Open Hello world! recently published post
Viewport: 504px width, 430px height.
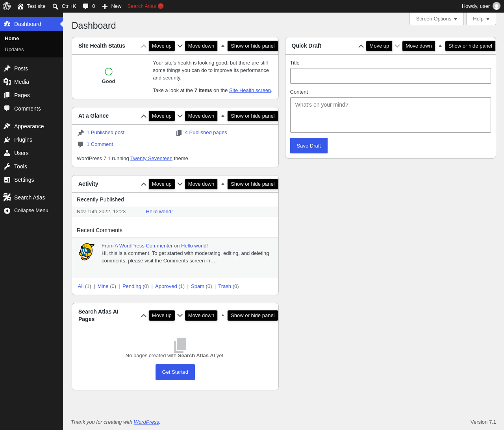tap(159, 212)
